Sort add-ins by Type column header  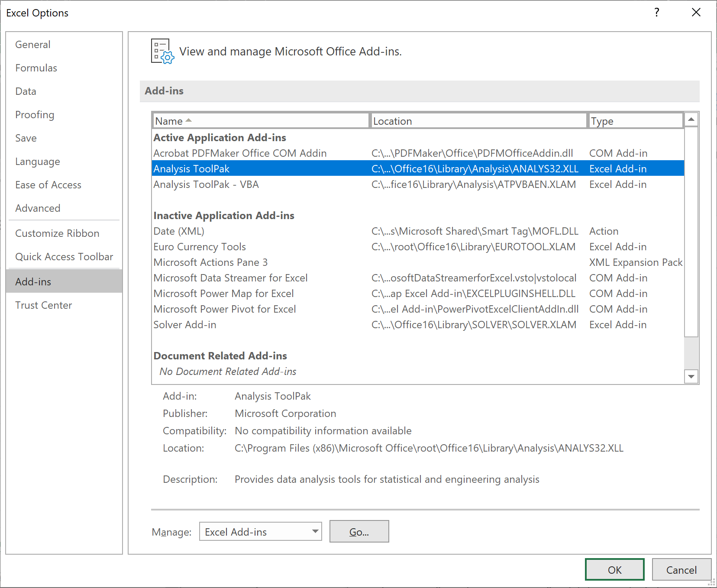[x=636, y=121]
